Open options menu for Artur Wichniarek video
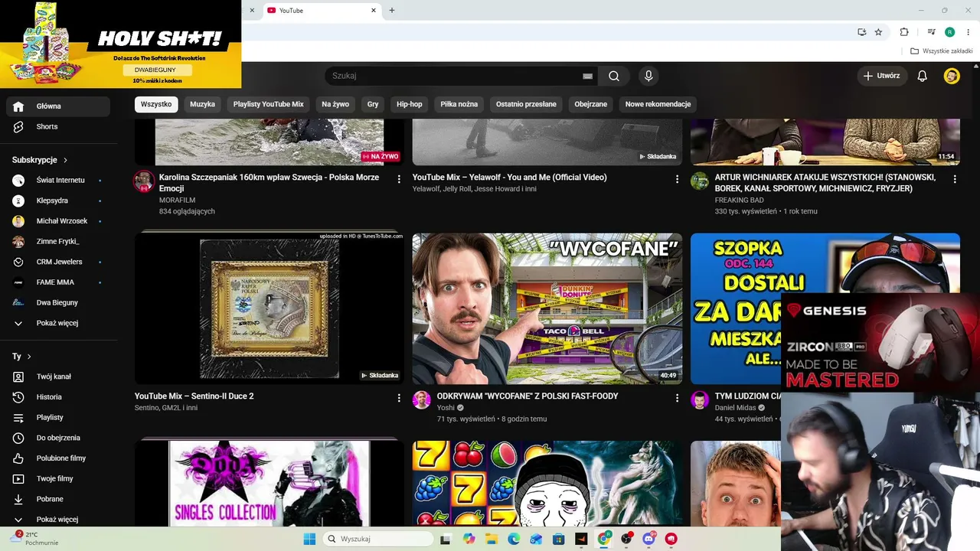Screen dimensions: 980x551 (955, 179)
